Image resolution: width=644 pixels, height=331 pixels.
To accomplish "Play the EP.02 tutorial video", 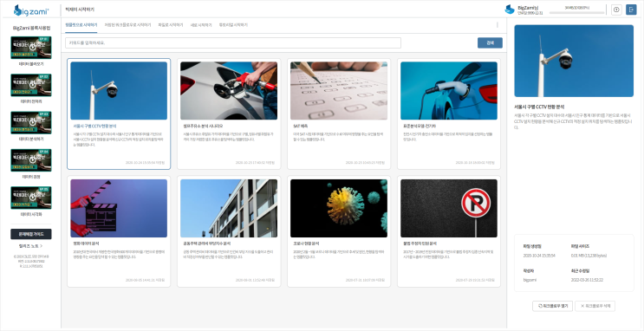I will (x=31, y=85).
